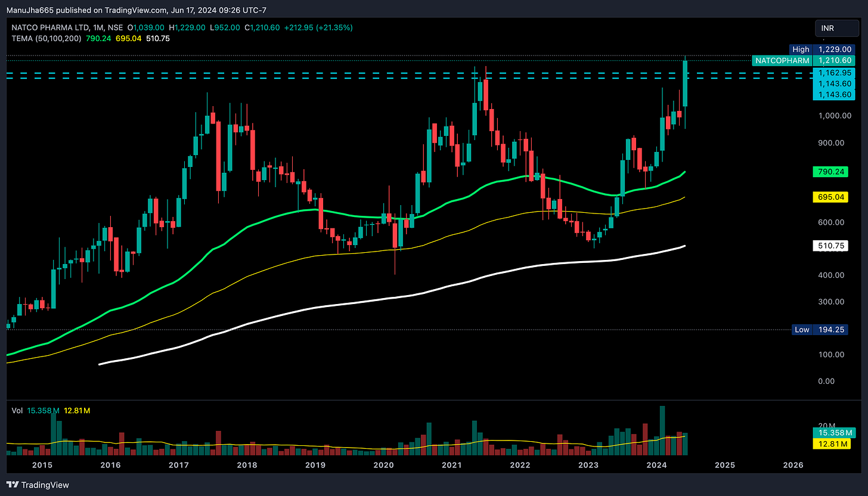Screen dimensions: 868x496
Task: Click the 2018 year label
Action: point(247,464)
